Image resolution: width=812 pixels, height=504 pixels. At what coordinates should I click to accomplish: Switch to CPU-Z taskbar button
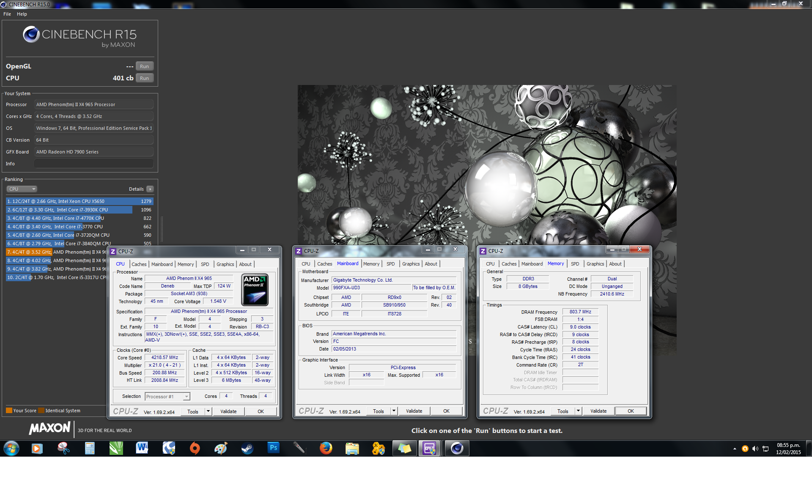[x=430, y=448]
